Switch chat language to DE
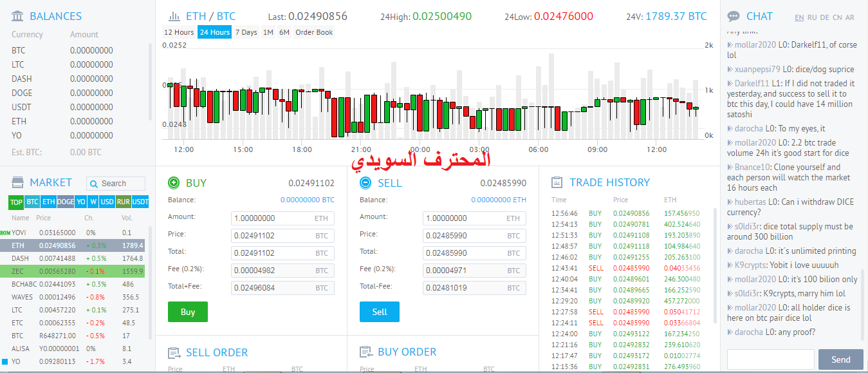The image size is (868, 373). [x=825, y=17]
